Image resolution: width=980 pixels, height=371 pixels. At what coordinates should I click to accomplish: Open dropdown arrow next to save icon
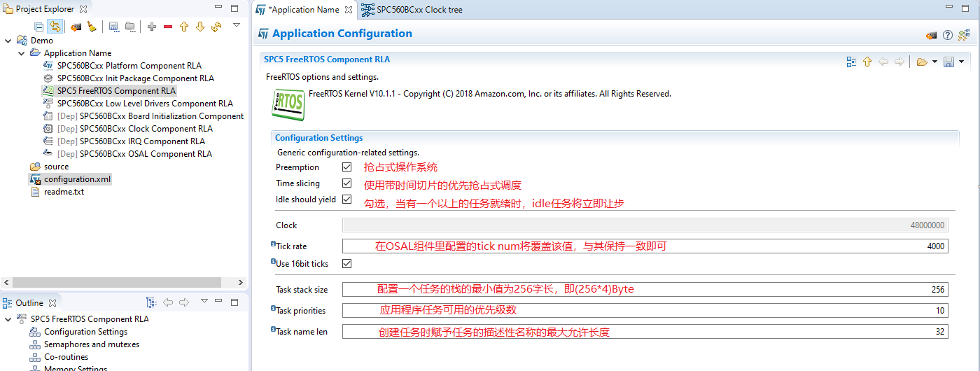pyautogui.click(x=962, y=62)
